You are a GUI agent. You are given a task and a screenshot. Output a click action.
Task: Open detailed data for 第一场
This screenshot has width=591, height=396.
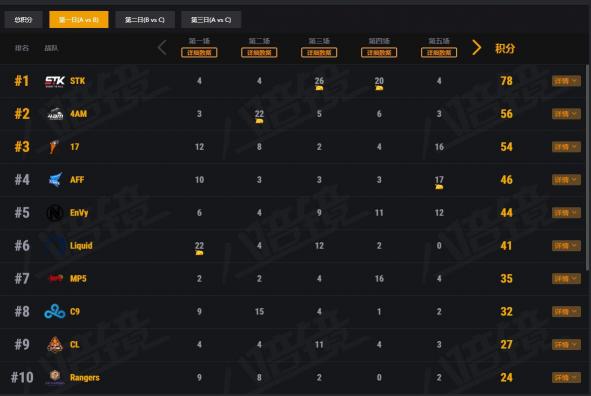[x=199, y=52]
